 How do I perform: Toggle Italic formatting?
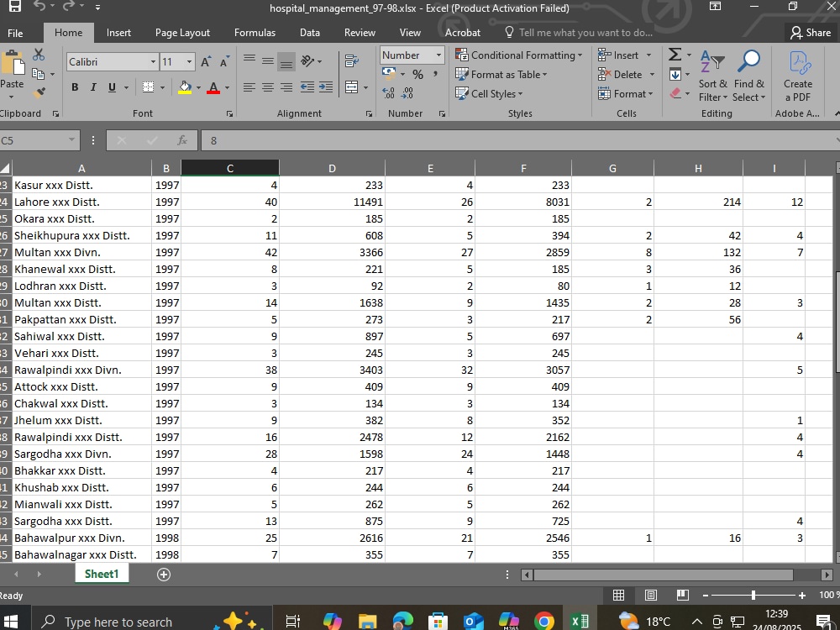coord(93,87)
